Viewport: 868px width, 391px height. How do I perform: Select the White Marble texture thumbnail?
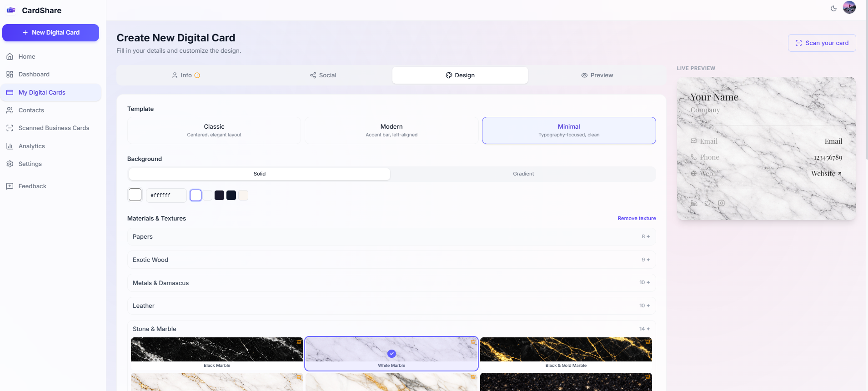click(x=391, y=353)
